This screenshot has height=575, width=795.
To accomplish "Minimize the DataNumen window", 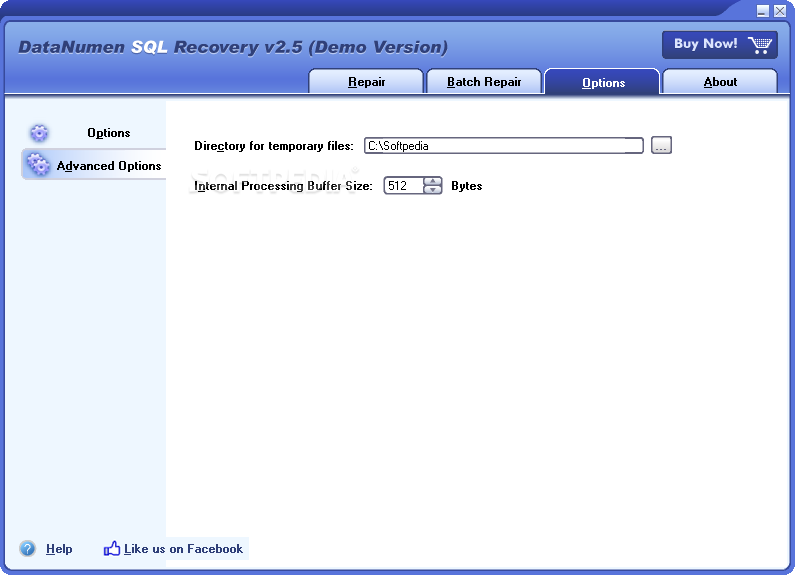I will [x=763, y=11].
